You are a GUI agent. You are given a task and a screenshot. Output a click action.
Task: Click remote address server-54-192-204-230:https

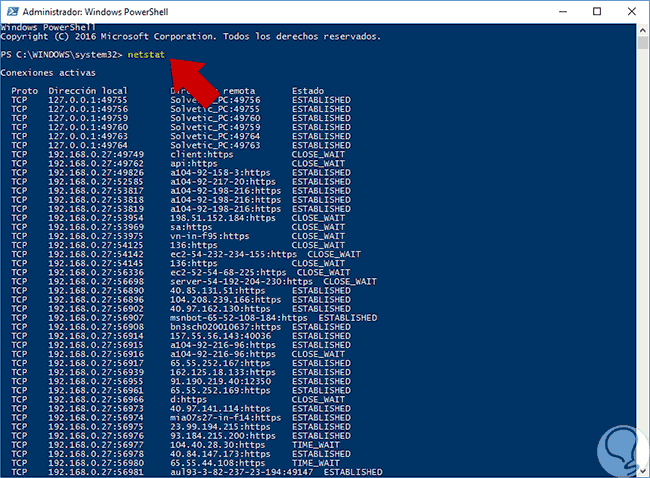tap(241, 282)
